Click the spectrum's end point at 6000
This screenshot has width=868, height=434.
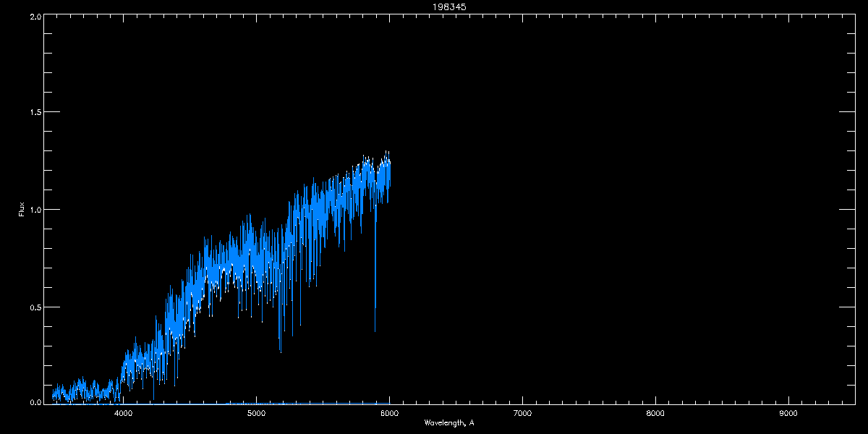[x=390, y=165]
